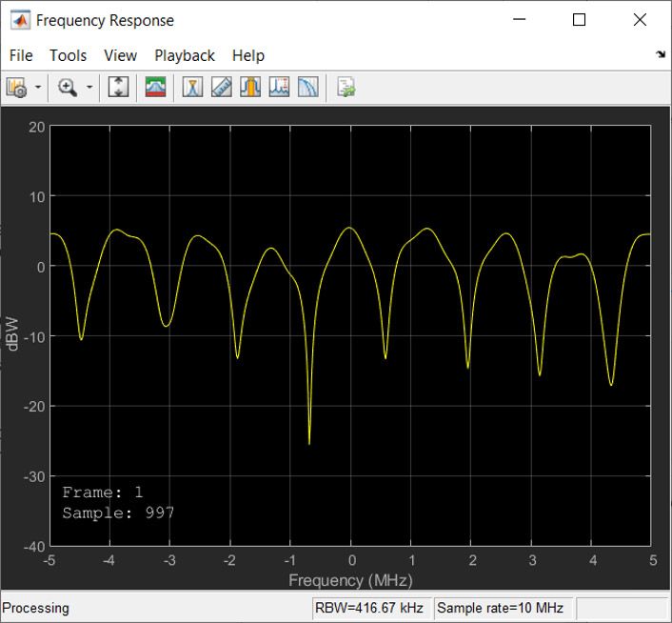Open the Configuration Properties icon
The width and height of the screenshot is (672, 623).
16,88
